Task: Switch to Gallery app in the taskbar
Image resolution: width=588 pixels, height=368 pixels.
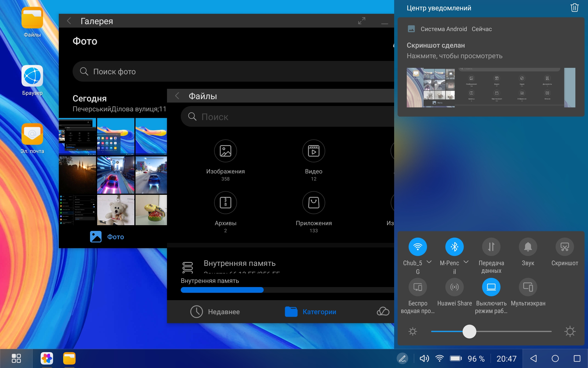Action: click(47, 359)
